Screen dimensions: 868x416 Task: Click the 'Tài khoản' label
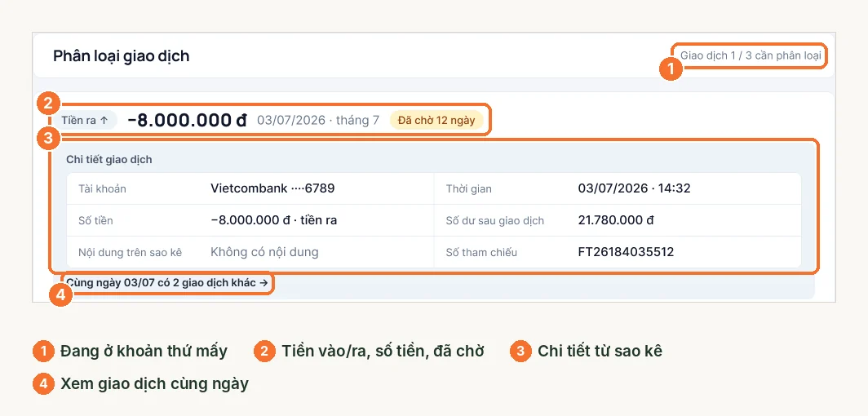pyautogui.click(x=103, y=189)
